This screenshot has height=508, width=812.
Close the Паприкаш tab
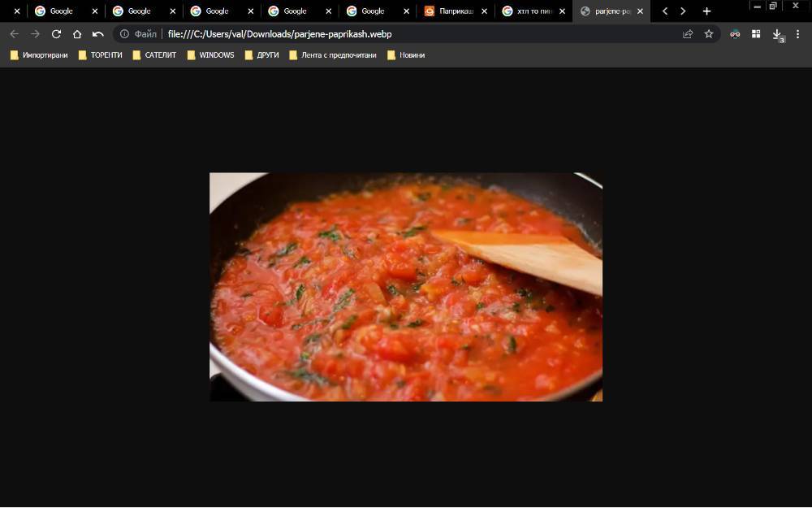[484, 11]
